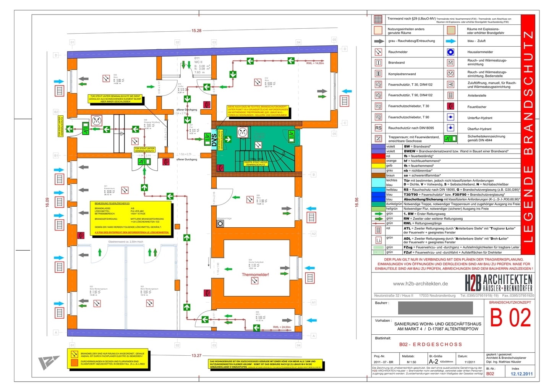Screen dimensions: 554x392
Task: Select the B02 - ERDGESCHOSS sheet title
Action: tap(431, 344)
